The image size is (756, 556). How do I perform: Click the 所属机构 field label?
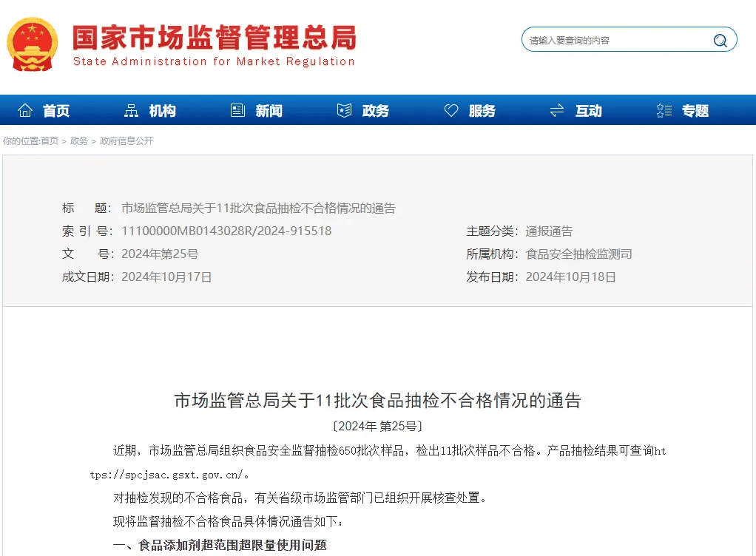(x=491, y=254)
